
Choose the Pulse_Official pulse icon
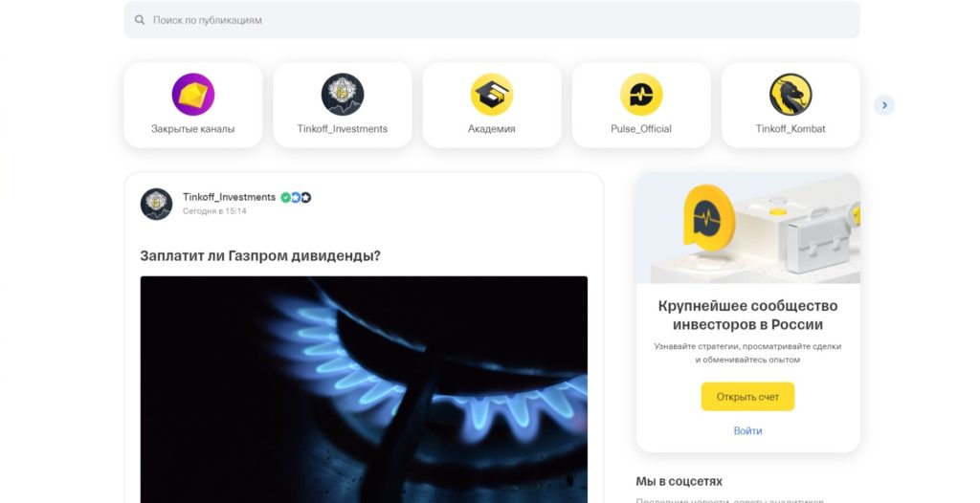coord(641,95)
